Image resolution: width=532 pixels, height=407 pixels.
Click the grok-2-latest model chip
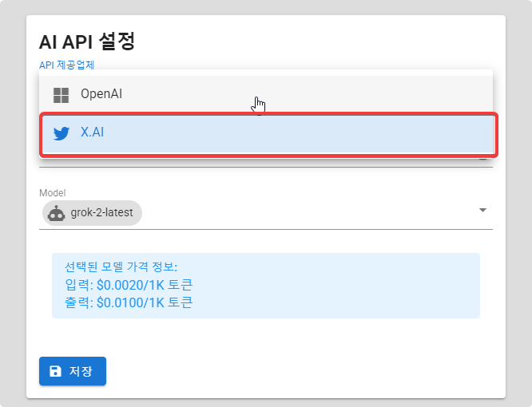92,213
